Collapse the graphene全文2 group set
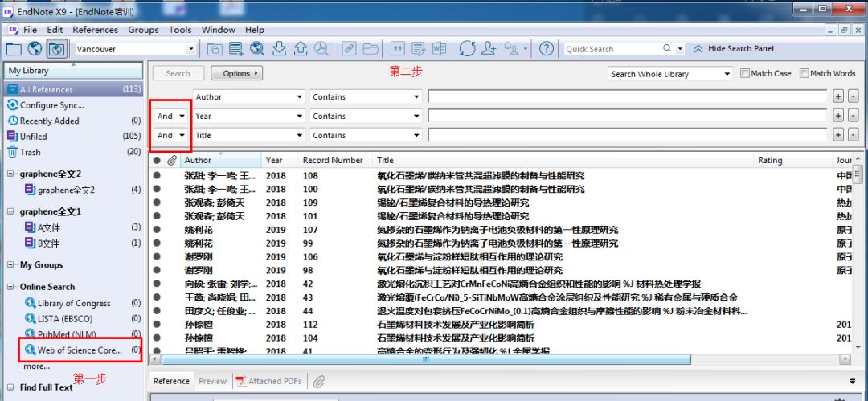868x401 pixels. pos(11,174)
